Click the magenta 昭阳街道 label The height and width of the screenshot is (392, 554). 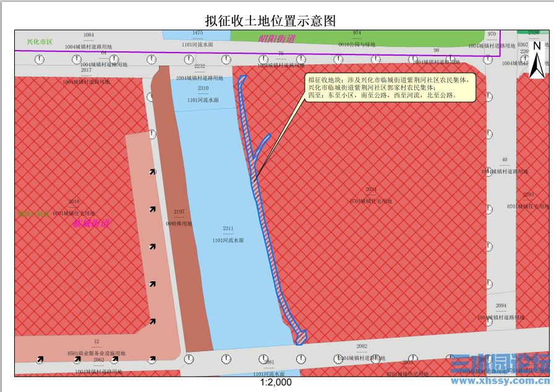point(276,38)
